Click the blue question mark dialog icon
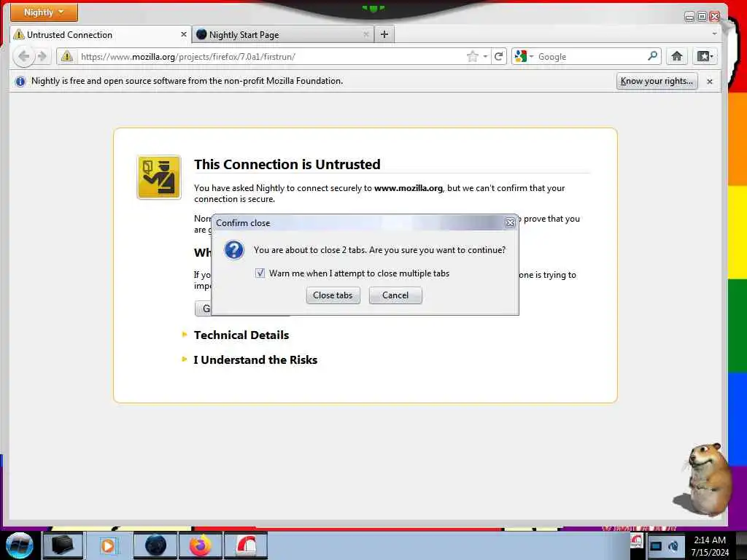The width and height of the screenshot is (747, 560). (234, 250)
